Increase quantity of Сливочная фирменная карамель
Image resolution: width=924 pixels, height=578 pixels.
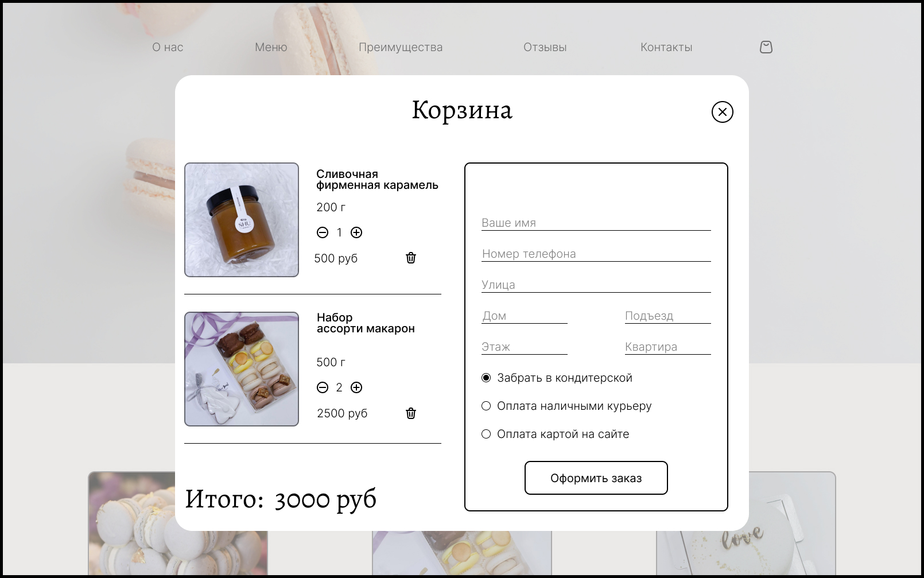point(356,232)
